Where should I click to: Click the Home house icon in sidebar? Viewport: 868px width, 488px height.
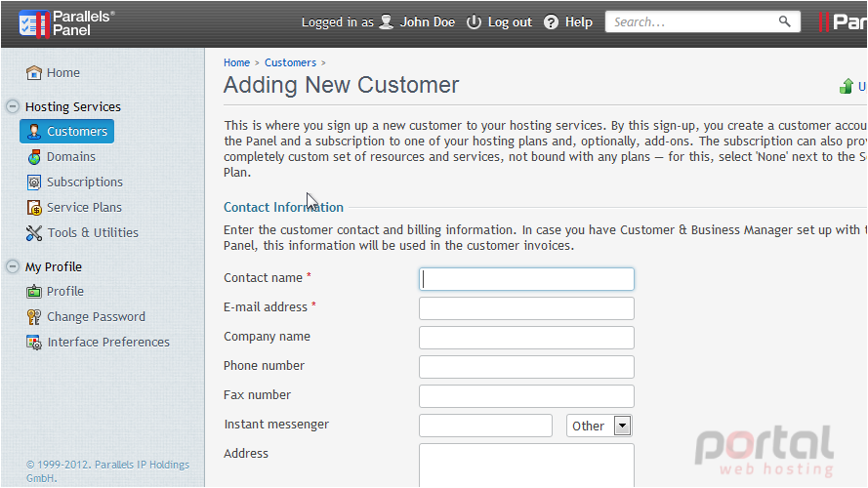pos(34,72)
